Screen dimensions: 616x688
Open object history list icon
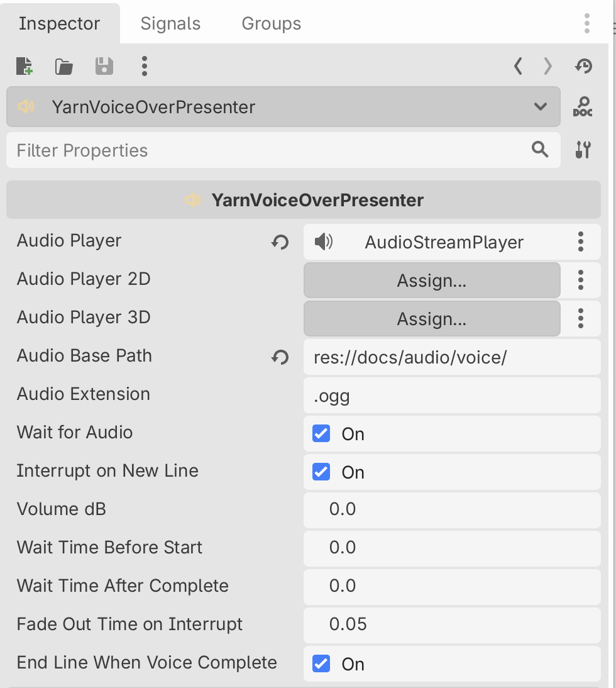tap(583, 66)
